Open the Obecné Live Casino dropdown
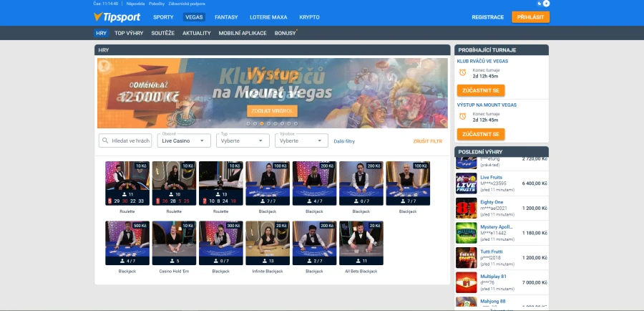 [x=184, y=140]
